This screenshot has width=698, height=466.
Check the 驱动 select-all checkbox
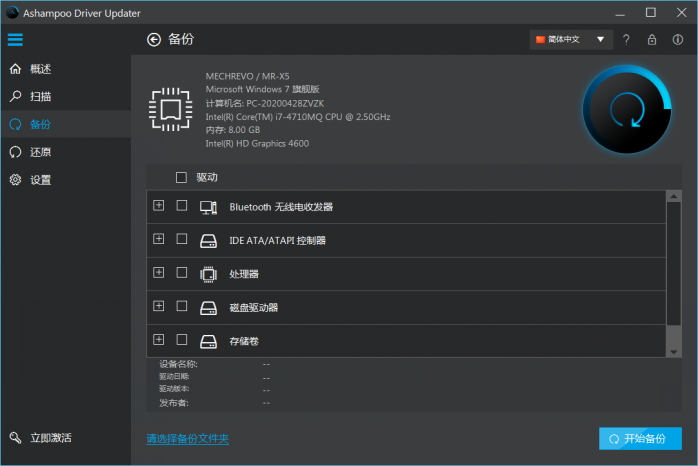[181, 178]
